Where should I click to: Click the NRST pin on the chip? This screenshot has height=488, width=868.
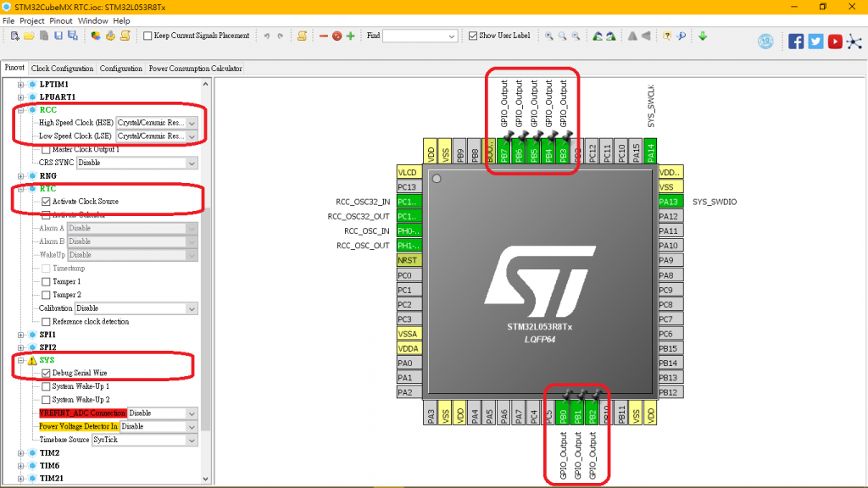(409, 261)
